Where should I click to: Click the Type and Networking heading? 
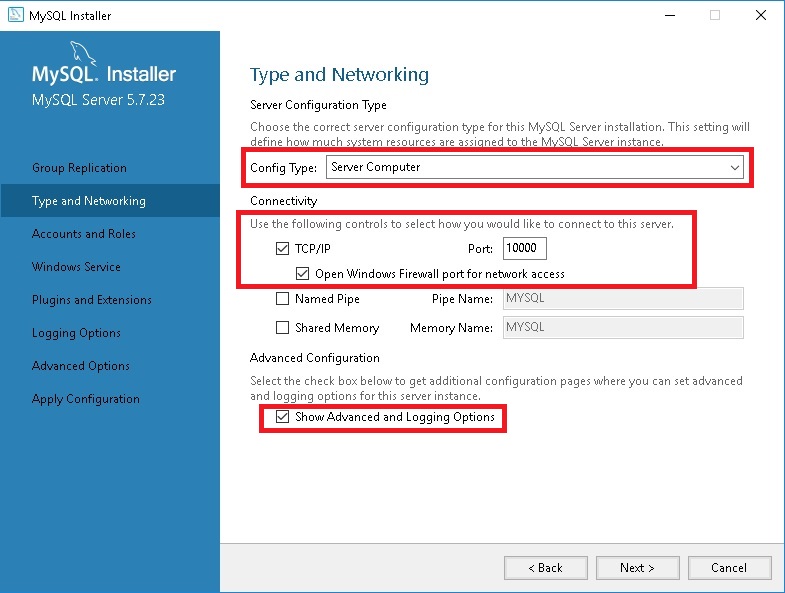[x=339, y=75]
